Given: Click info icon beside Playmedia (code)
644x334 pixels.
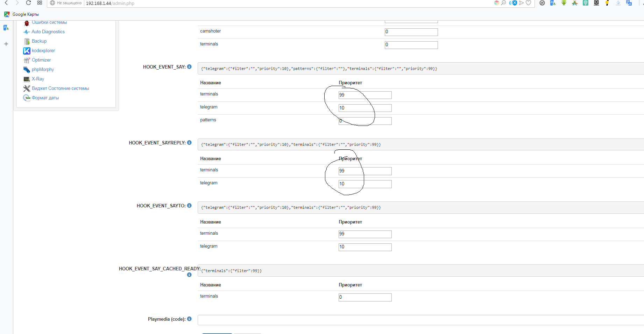Looking at the screenshot, I should click(x=189, y=319).
